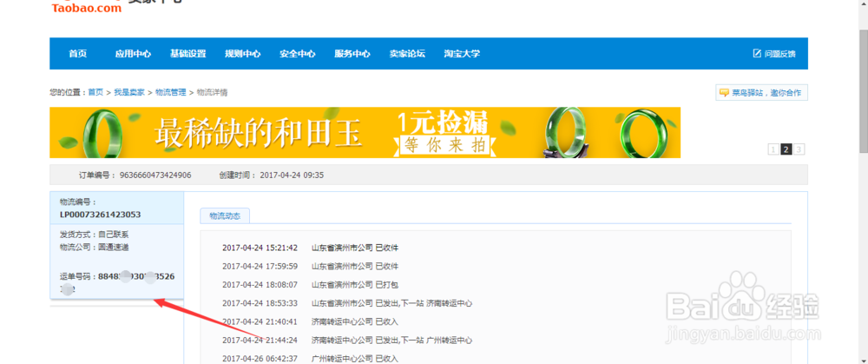
Task: Open 淘宝大学 menu item
Action: point(462,54)
